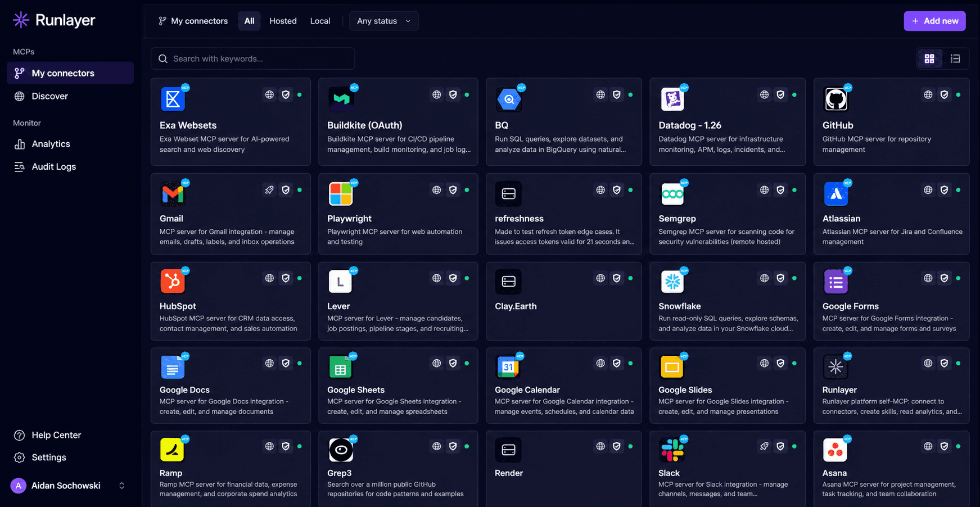Select the Local filter tab

click(320, 21)
